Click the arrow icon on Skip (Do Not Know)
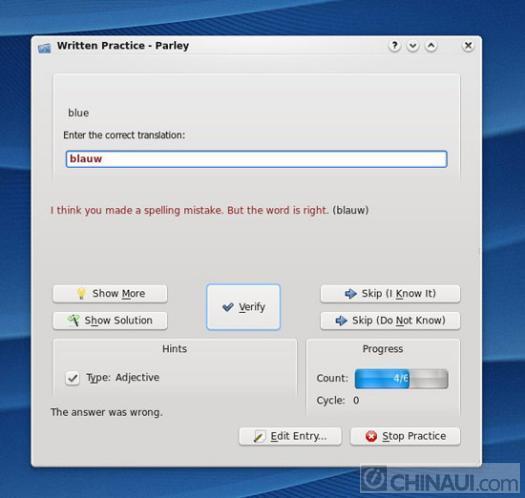Image resolution: width=525 pixels, height=498 pixels. 341,321
